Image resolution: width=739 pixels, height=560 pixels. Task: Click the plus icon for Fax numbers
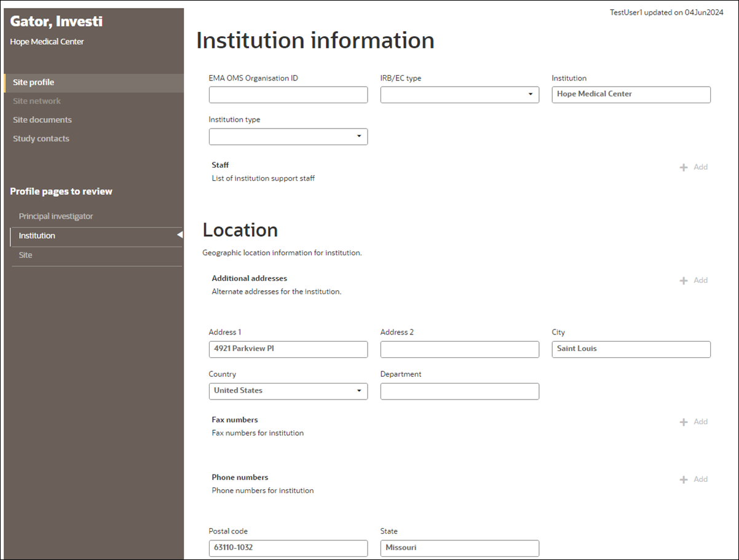(683, 422)
